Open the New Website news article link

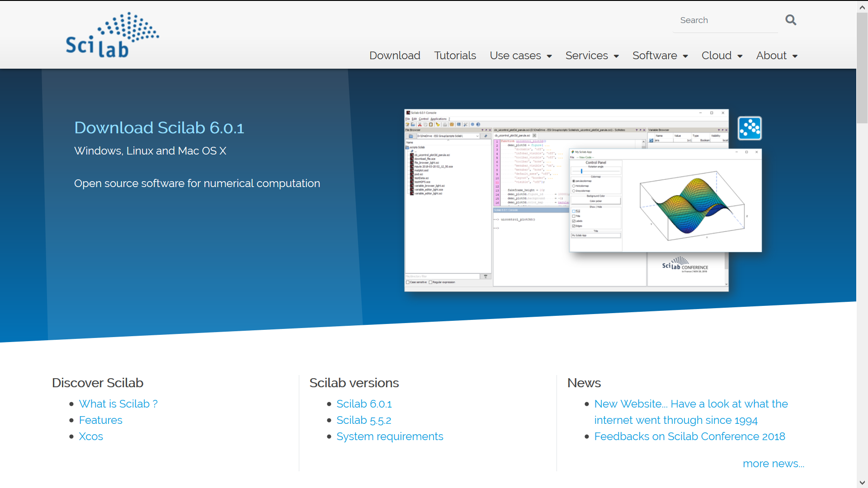click(x=691, y=412)
